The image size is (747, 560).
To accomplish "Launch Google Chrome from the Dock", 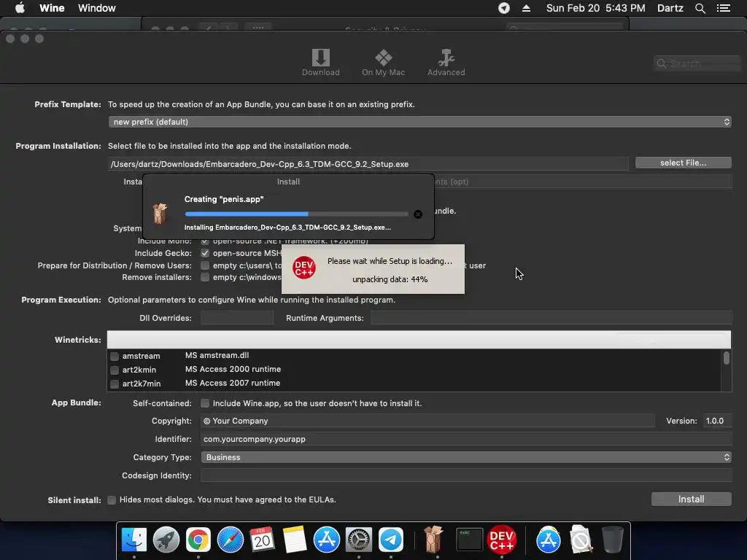I will pyautogui.click(x=198, y=540).
